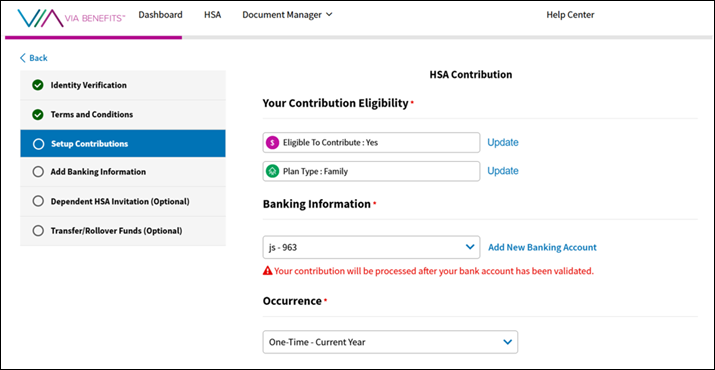Select the Add Banking Information step
The width and height of the screenshot is (715, 370).
123,172
